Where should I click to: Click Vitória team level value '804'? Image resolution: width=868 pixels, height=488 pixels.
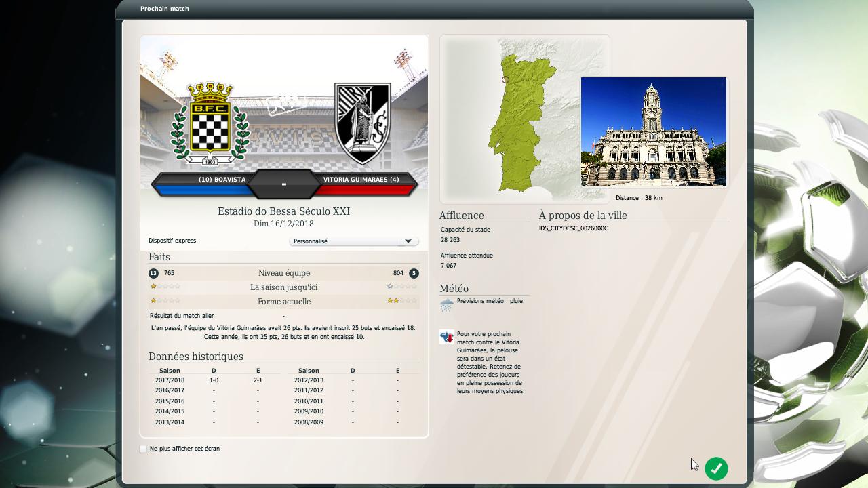(398, 273)
